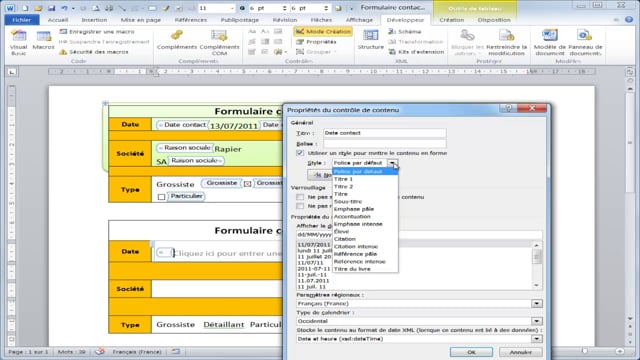
Task: Check first 'Ne pas' locking checkbox
Action: (x=300, y=197)
